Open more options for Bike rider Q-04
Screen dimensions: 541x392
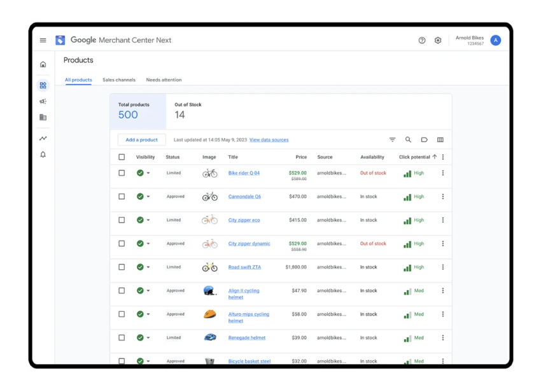(x=443, y=173)
